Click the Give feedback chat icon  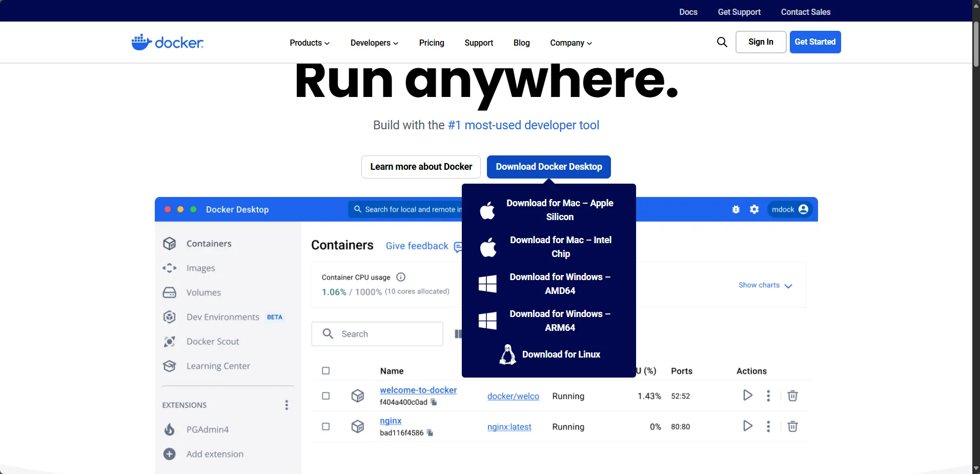coord(458,247)
